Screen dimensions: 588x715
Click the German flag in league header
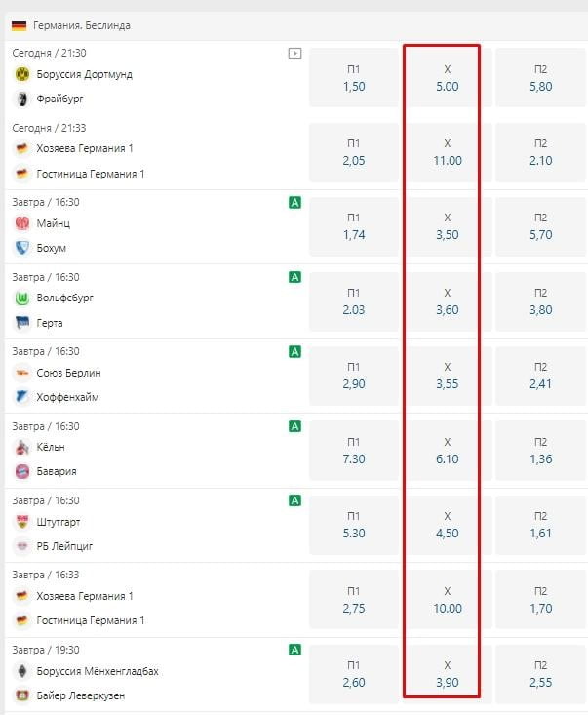[x=19, y=25]
